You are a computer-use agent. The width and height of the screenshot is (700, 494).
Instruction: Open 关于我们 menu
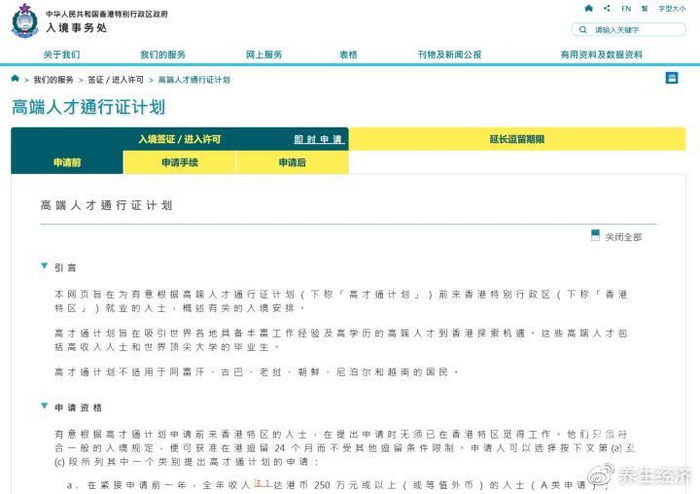pos(62,54)
